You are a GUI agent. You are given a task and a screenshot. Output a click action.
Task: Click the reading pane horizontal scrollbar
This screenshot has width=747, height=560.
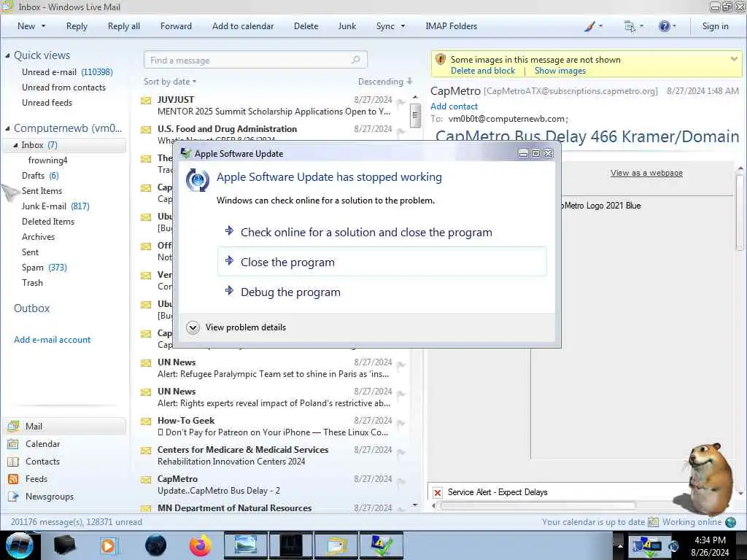pos(538,505)
